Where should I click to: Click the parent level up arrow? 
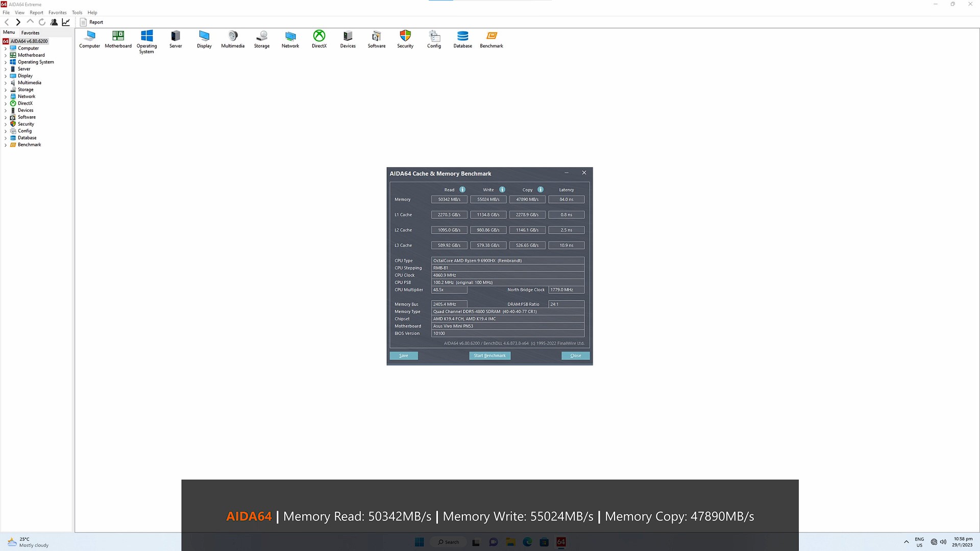coord(30,22)
